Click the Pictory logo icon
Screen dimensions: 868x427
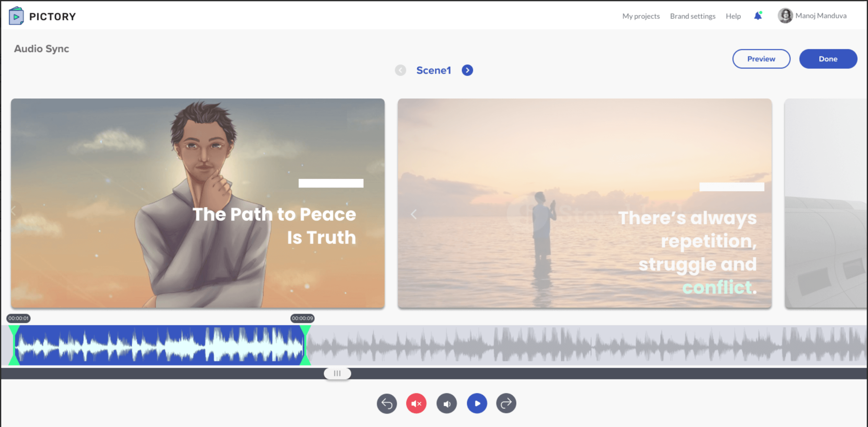[16, 16]
